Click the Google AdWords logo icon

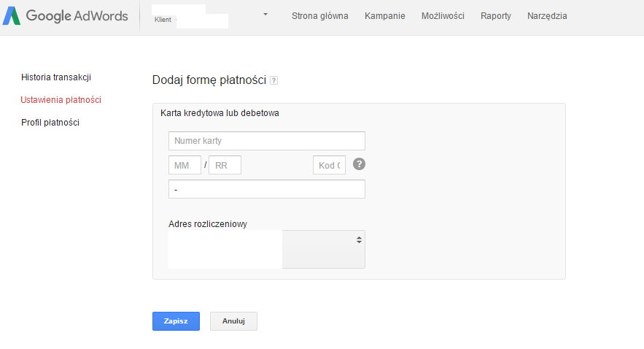coord(12,16)
